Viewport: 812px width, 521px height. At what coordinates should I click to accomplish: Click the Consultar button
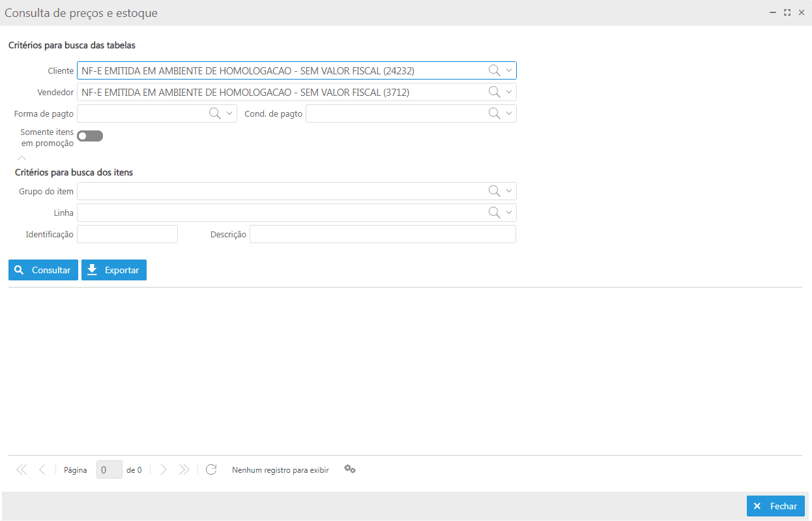click(43, 269)
